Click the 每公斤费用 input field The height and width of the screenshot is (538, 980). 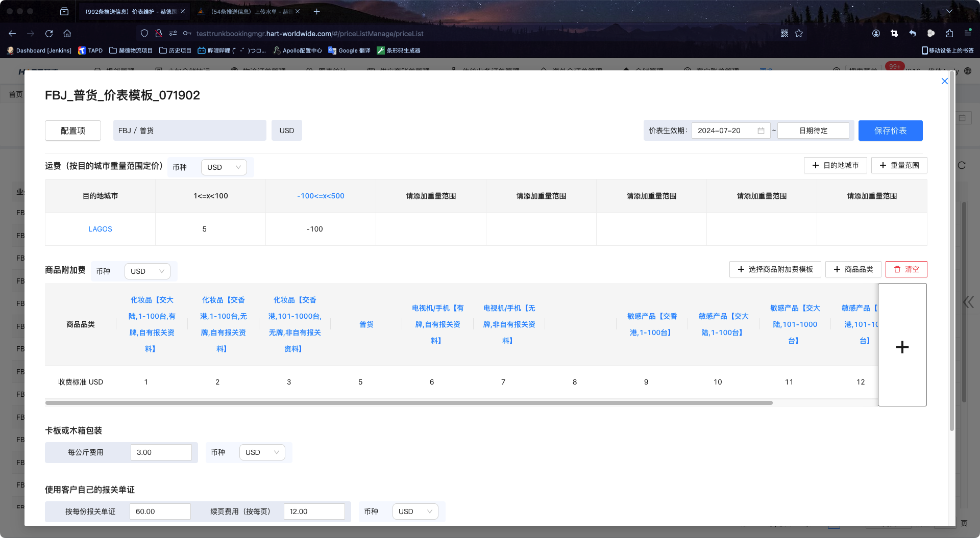click(x=161, y=452)
